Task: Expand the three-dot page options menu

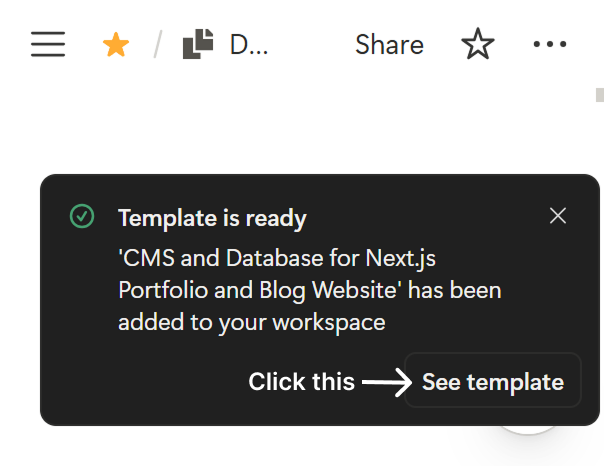Action: pyautogui.click(x=550, y=44)
